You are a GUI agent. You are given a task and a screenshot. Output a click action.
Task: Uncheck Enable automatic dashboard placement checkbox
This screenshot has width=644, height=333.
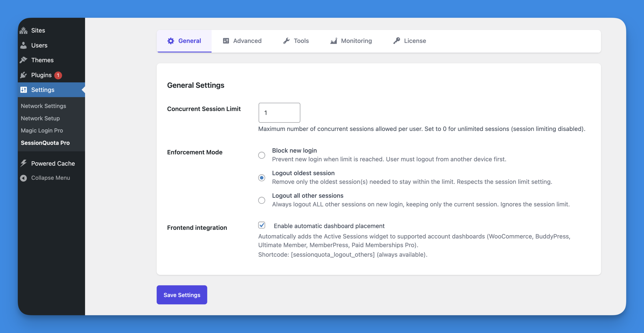click(x=262, y=225)
